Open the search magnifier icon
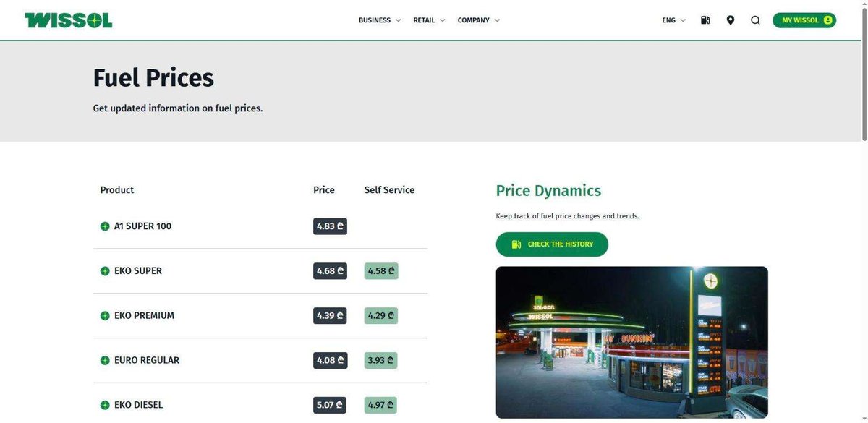This screenshot has height=423, width=868. tap(755, 20)
